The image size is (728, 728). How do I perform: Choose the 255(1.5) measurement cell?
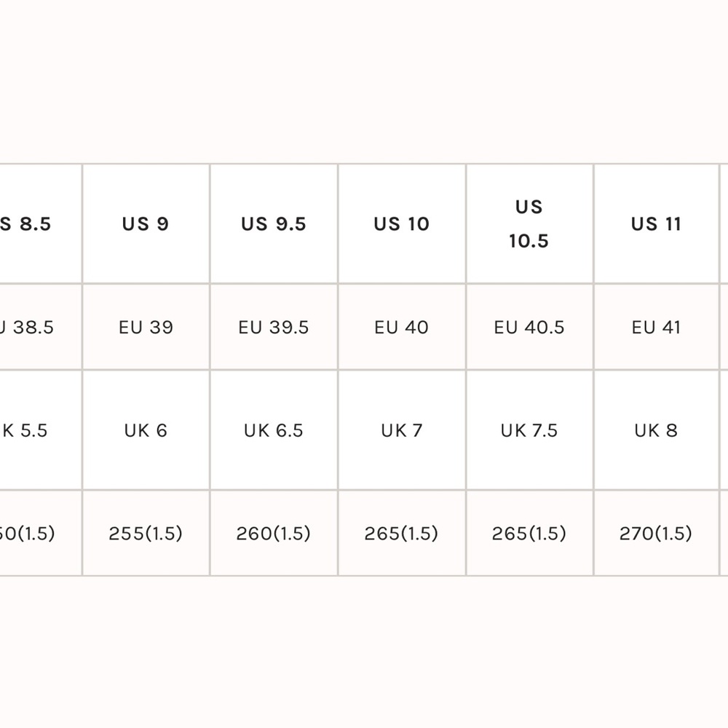click(146, 534)
